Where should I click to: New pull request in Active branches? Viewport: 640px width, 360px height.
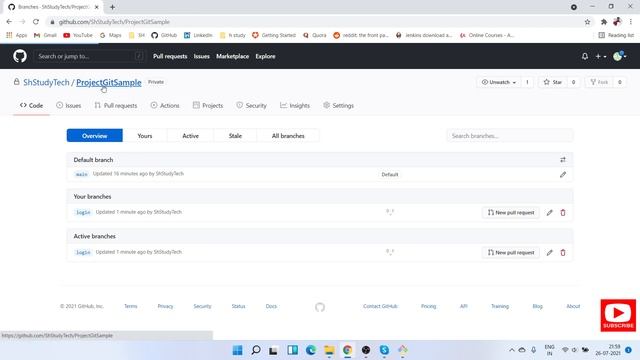pyautogui.click(x=511, y=252)
